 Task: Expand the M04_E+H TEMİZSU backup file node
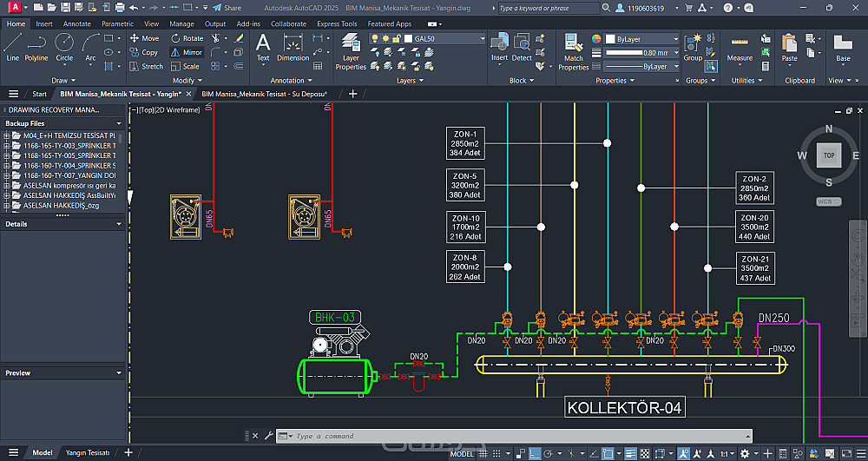tap(6, 136)
